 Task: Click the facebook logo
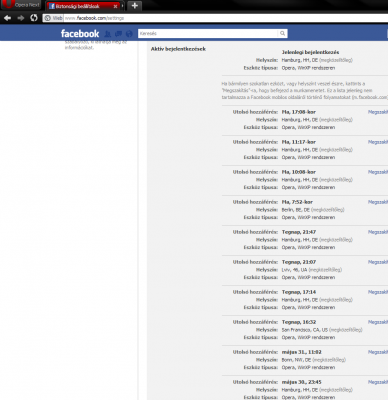click(x=80, y=34)
